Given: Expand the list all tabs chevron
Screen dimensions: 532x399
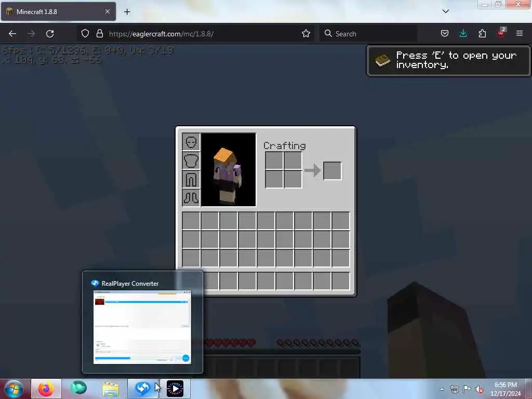Looking at the screenshot, I should [446, 11].
